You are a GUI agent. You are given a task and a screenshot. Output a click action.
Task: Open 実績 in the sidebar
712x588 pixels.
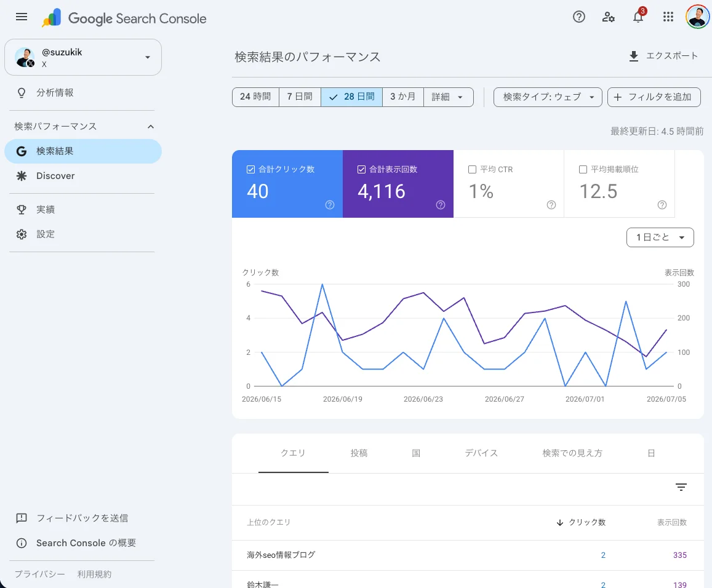(46, 210)
